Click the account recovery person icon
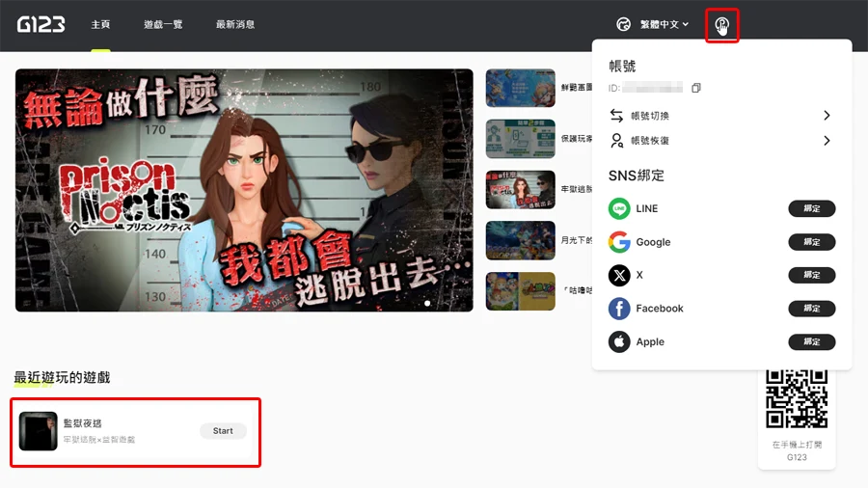The width and height of the screenshot is (868, 488). click(x=616, y=141)
